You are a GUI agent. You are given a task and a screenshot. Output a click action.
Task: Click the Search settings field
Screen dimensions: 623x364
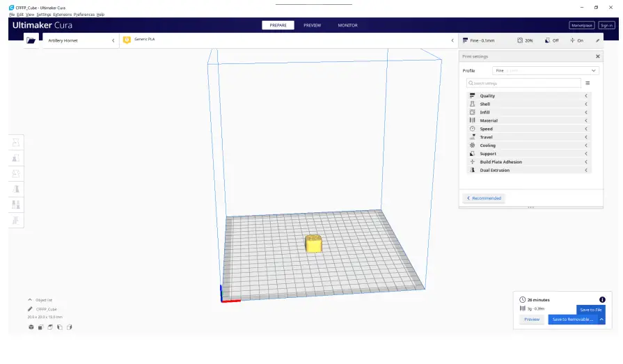[x=523, y=83]
